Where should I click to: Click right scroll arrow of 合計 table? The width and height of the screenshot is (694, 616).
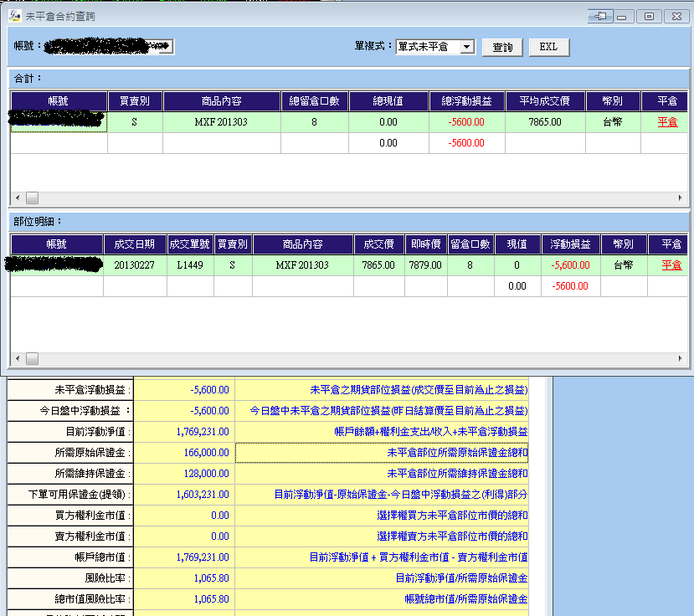[681, 198]
